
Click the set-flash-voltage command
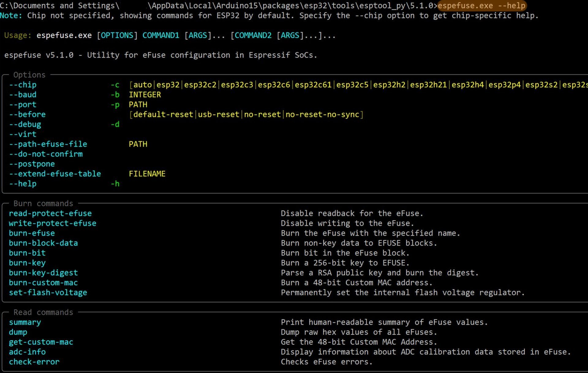point(48,293)
